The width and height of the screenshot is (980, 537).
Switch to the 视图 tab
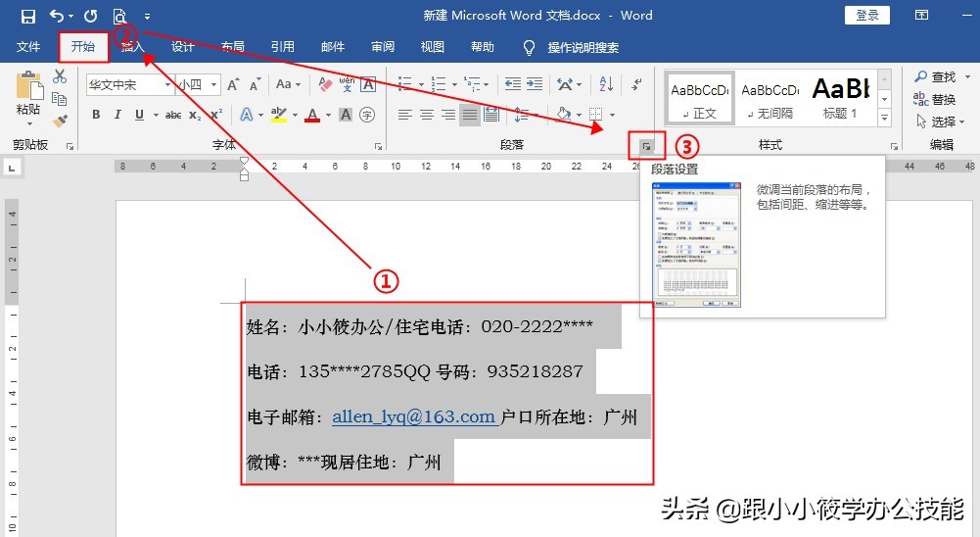point(433,47)
